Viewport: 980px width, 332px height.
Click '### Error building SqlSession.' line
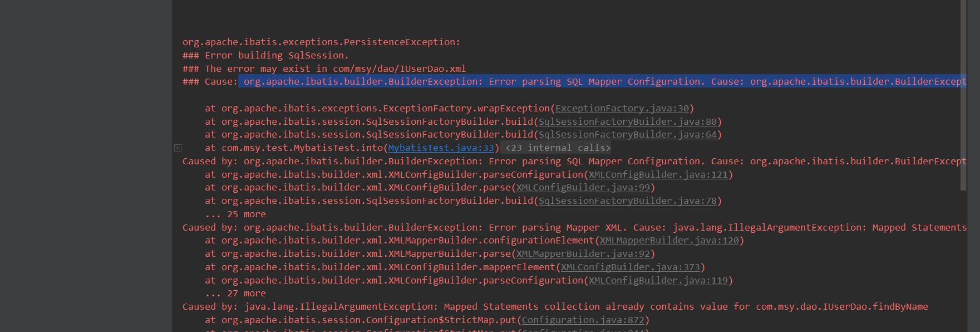pyautogui.click(x=265, y=55)
